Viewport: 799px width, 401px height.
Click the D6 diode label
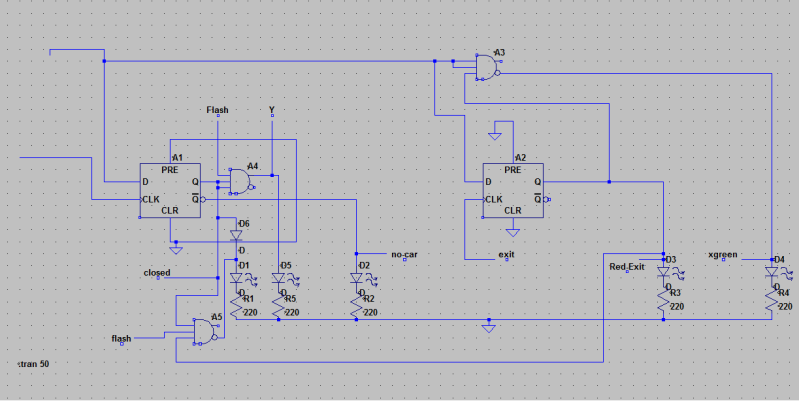[245, 224]
